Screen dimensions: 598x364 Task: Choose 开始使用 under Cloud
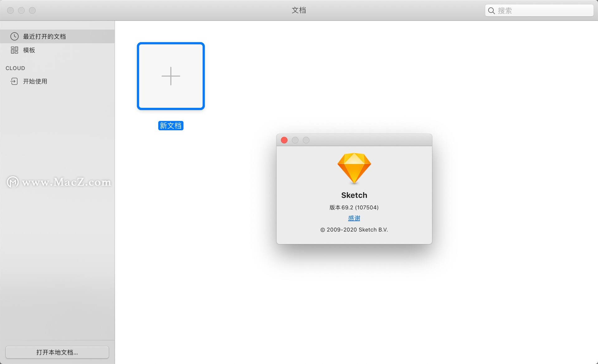click(57, 81)
